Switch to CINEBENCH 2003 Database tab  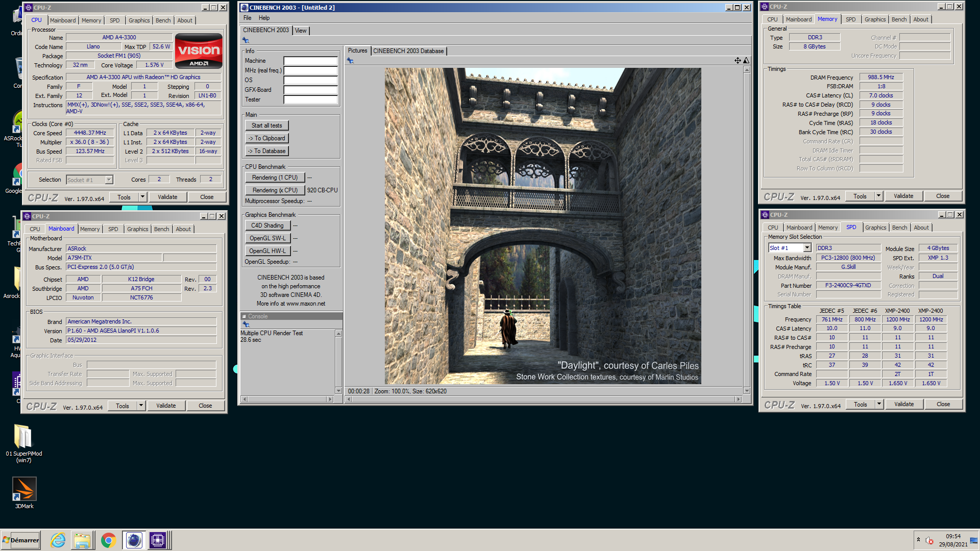(408, 51)
